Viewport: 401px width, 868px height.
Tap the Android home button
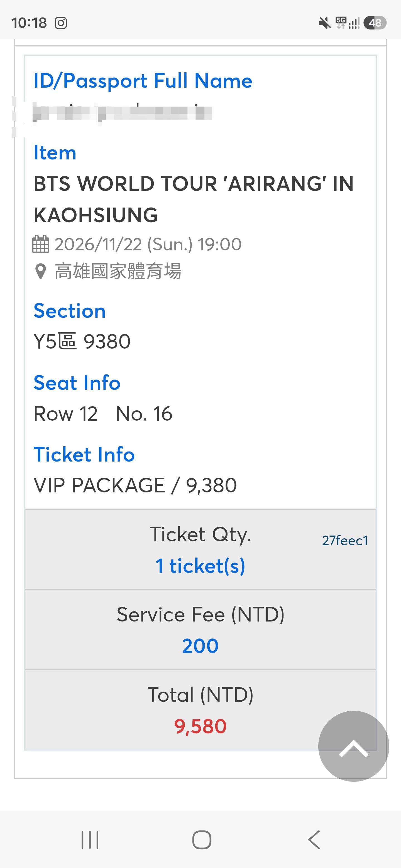click(202, 840)
